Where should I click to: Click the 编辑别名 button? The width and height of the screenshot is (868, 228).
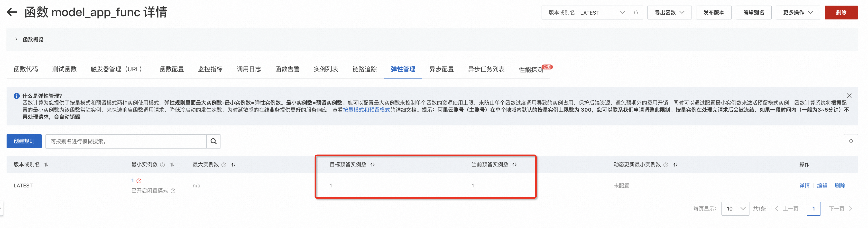(753, 12)
